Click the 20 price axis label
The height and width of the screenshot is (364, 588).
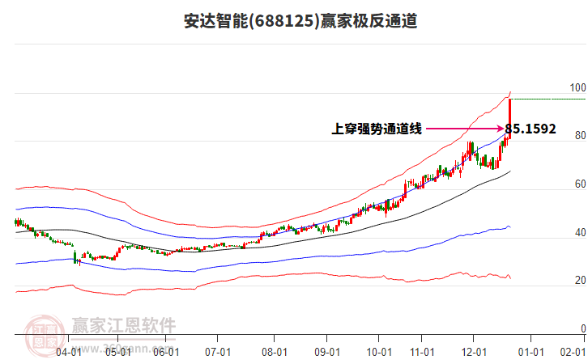point(581,280)
